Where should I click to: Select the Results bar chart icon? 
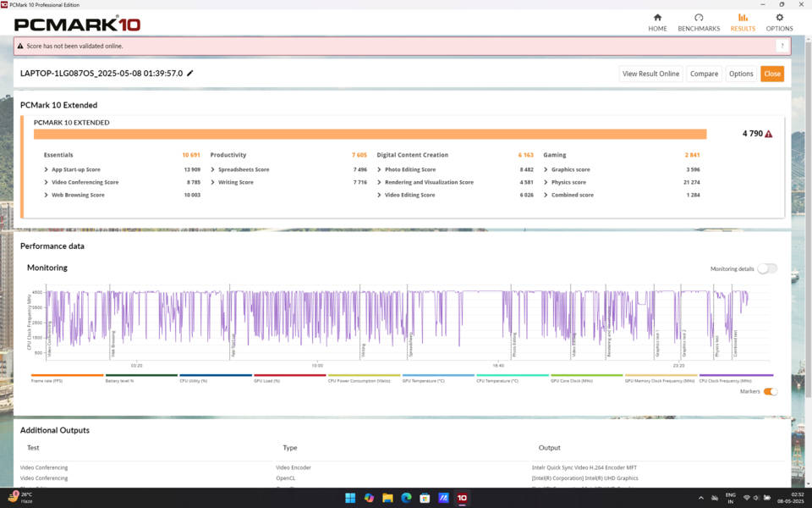pyautogui.click(x=743, y=18)
